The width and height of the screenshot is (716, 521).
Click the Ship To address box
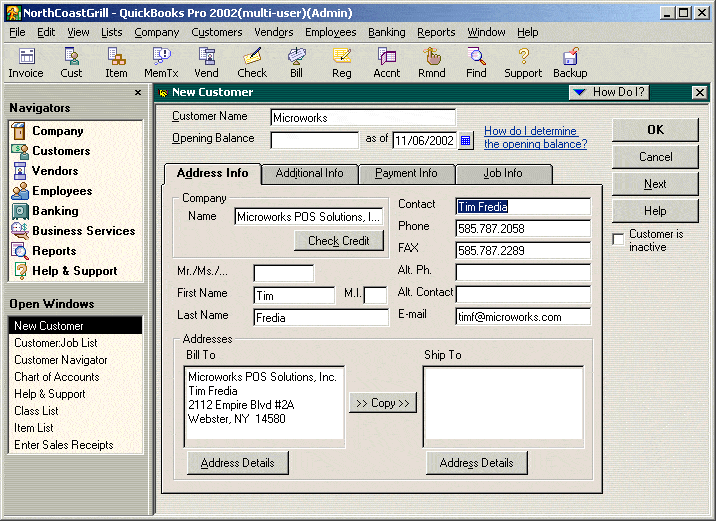coord(503,406)
